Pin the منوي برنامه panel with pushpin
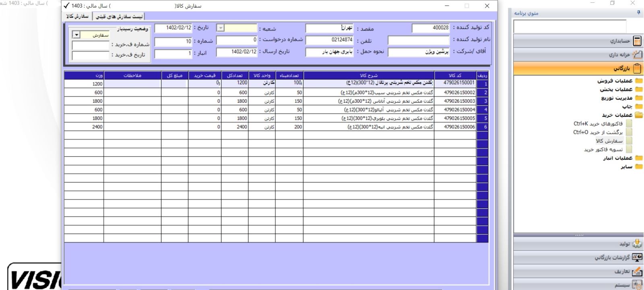This screenshot has height=290, width=644. coord(638,13)
